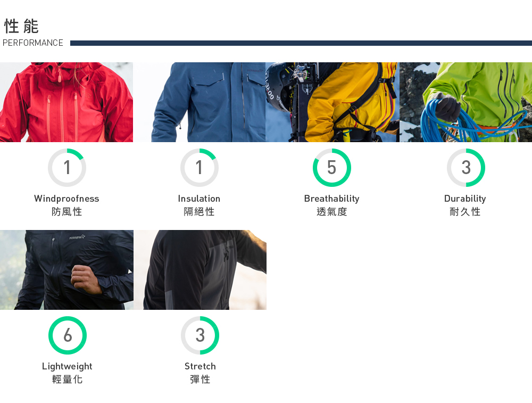Click the Breathability label text

coord(332,199)
